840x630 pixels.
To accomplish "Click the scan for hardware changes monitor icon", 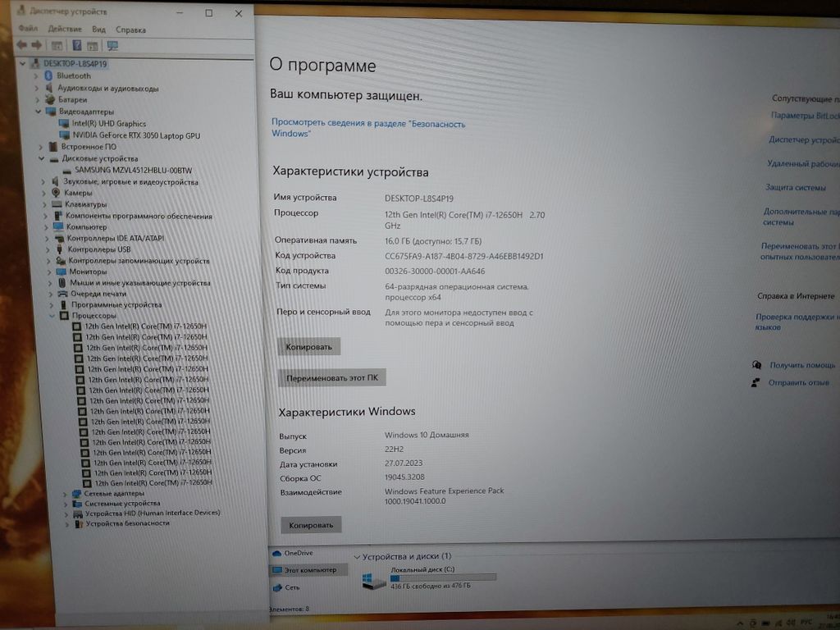I will point(112,46).
